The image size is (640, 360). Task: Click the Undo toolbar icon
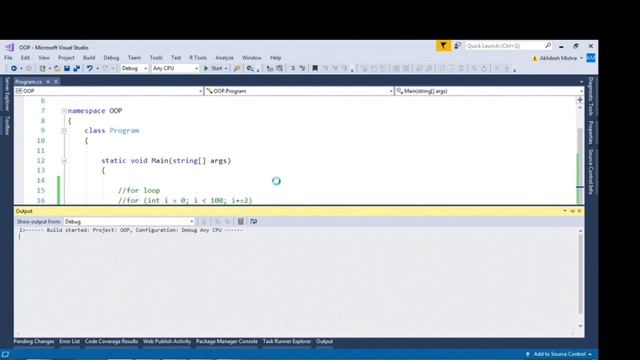(x=90, y=69)
